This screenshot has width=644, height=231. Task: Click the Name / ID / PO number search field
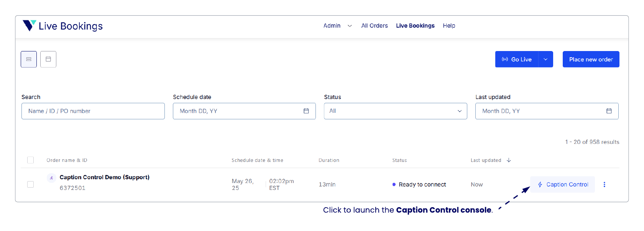pyautogui.click(x=93, y=111)
